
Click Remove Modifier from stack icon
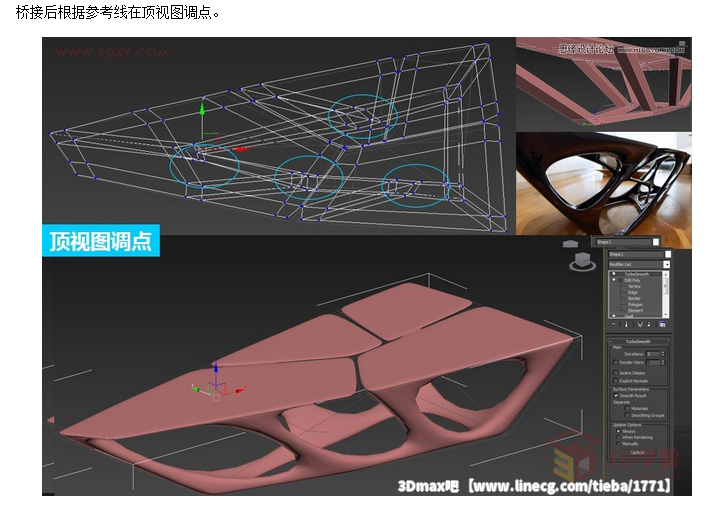click(x=650, y=324)
